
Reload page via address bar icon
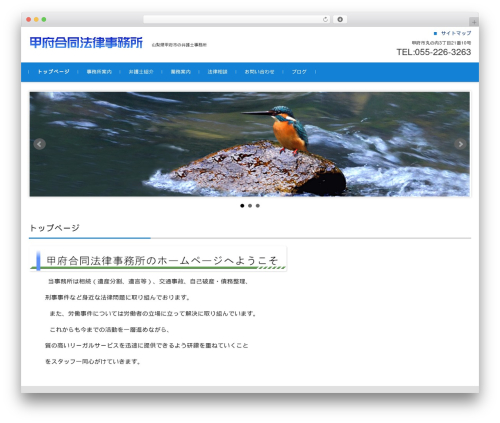coord(325,19)
